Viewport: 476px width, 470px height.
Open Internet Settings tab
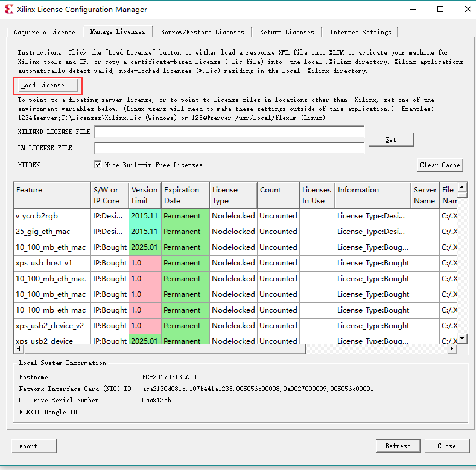360,32
